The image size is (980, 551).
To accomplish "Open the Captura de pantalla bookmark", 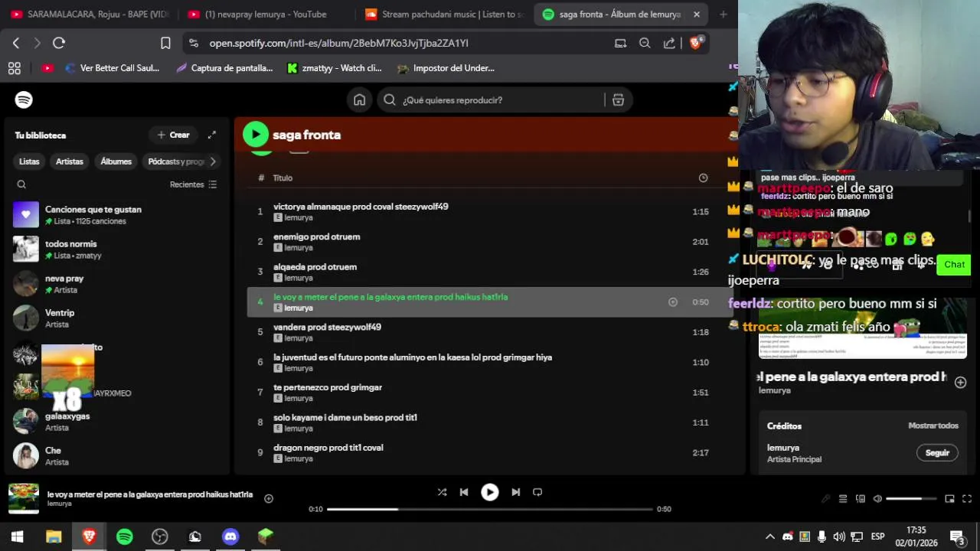I will (x=224, y=68).
